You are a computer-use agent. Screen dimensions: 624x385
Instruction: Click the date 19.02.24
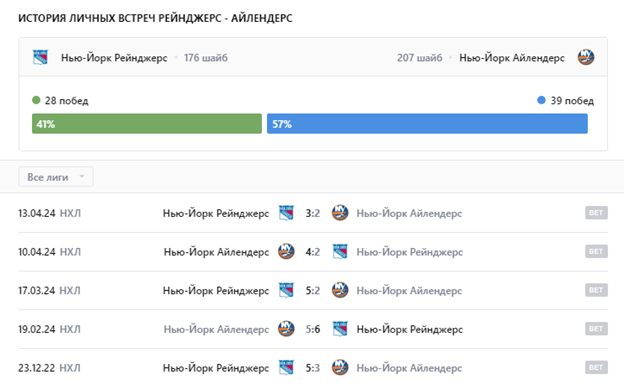point(37,329)
